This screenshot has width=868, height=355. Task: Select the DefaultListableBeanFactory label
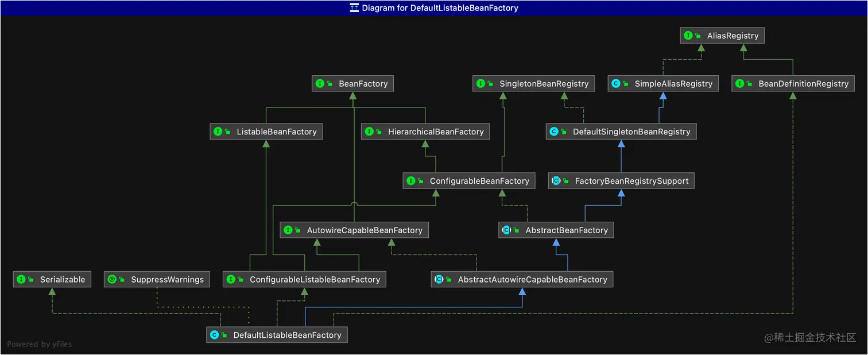(287, 335)
